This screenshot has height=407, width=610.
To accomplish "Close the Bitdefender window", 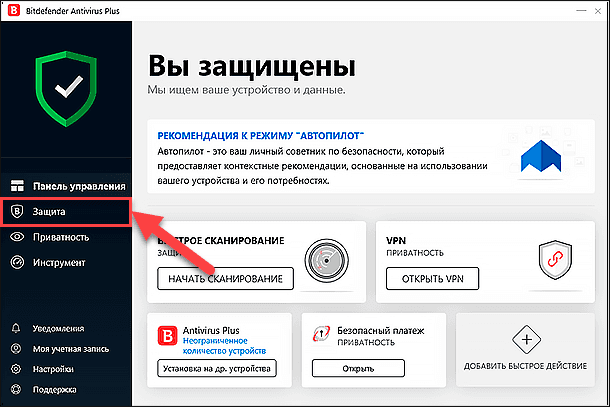I will (x=598, y=11).
